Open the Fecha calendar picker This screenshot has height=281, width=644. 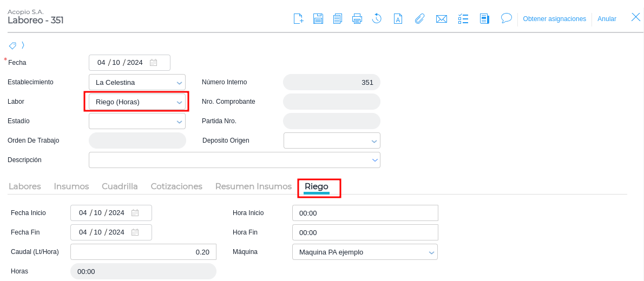(154, 63)
